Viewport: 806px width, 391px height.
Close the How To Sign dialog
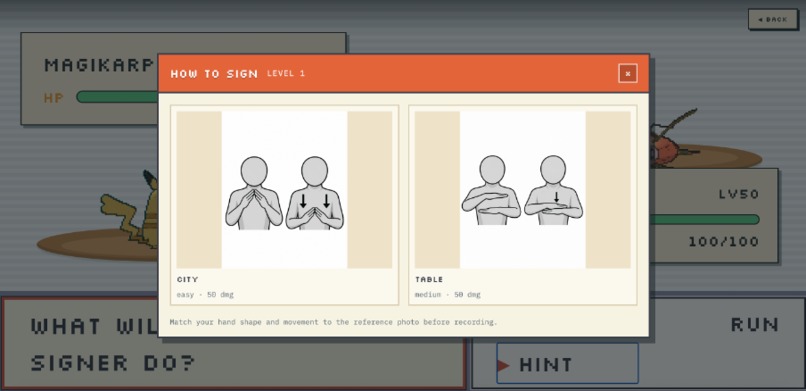point(628,73)
